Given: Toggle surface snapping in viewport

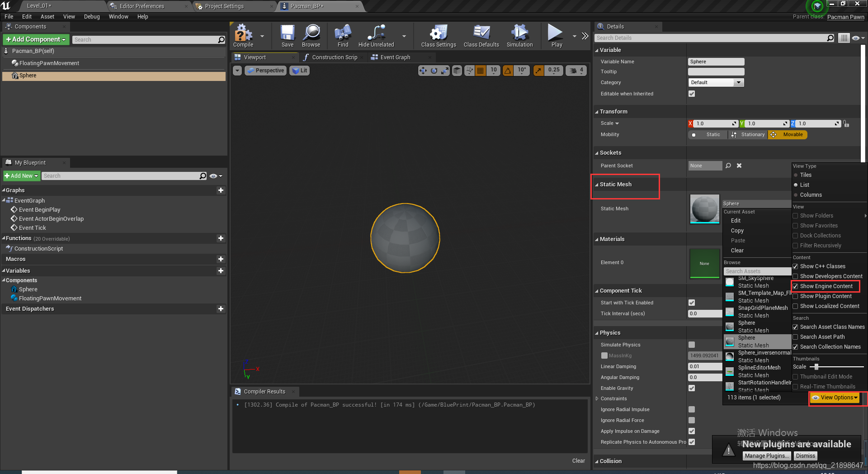Looking at the screenshot, I should (469, 71).
